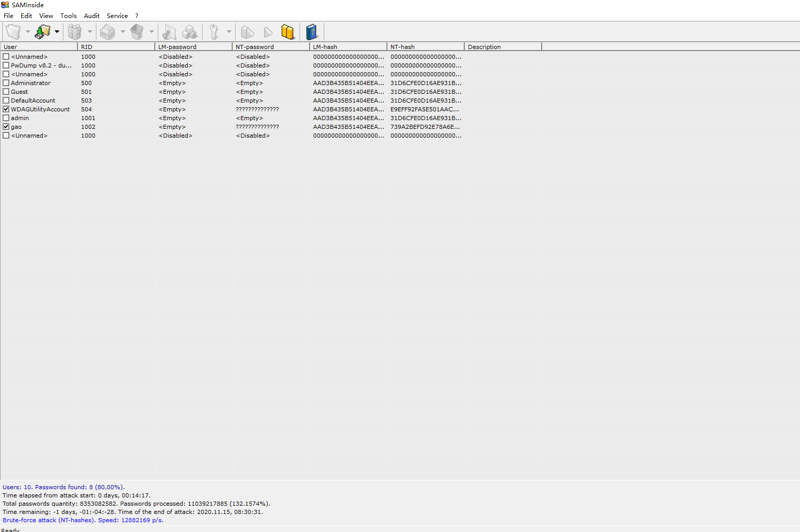Check the admin user checkbox

(6, 118)
